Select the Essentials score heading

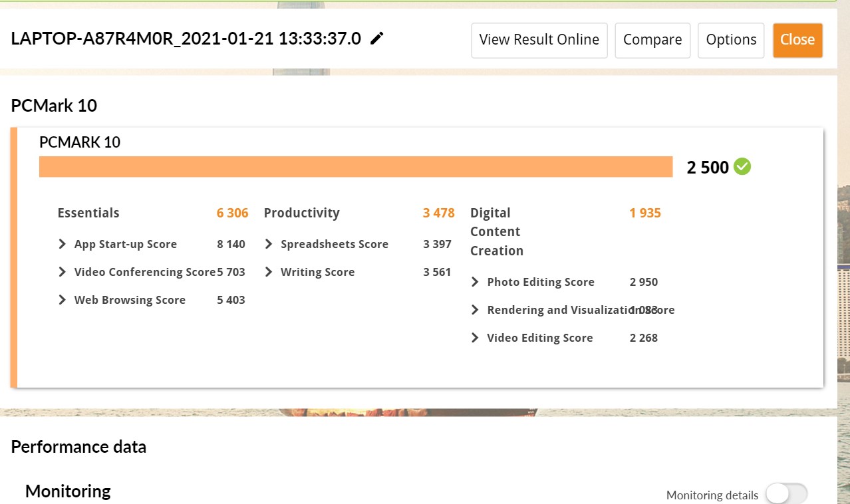pyautogui.click(x=88, y=213)
